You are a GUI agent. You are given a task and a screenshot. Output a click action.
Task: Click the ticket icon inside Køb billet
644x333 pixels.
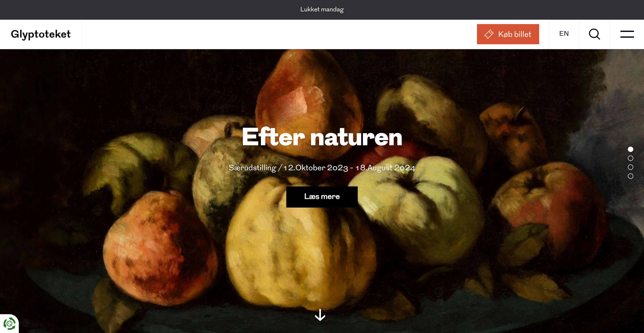(489, 34)
